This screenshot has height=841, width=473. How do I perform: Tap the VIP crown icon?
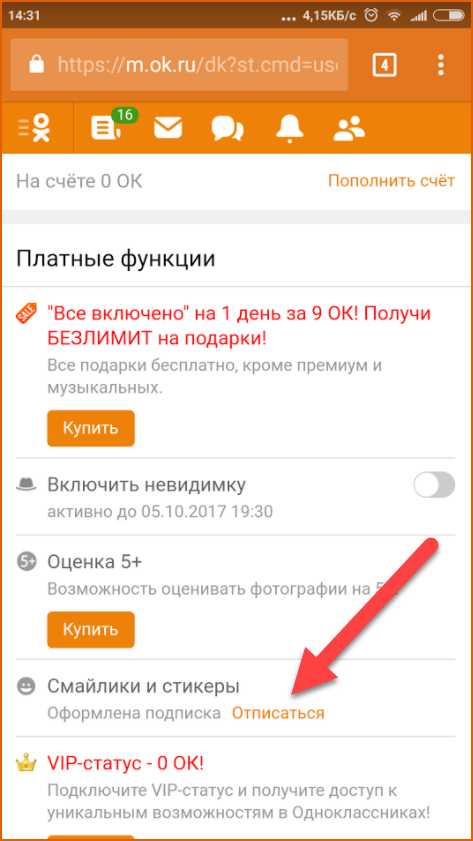(26, 762)
